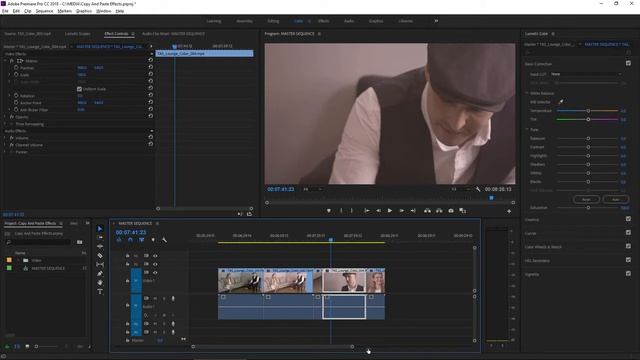Expand the Volume audio effect
This screenshot has width=640, height=360.
(5, 138)
